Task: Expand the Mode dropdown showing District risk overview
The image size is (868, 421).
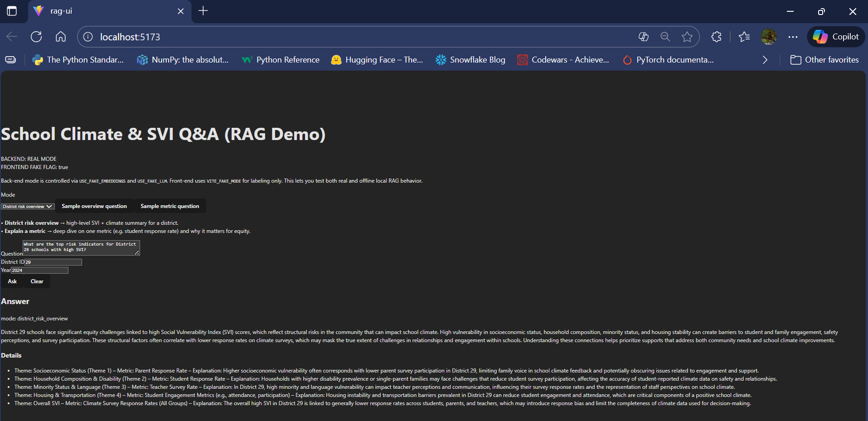Action: (x=28, y=207)
